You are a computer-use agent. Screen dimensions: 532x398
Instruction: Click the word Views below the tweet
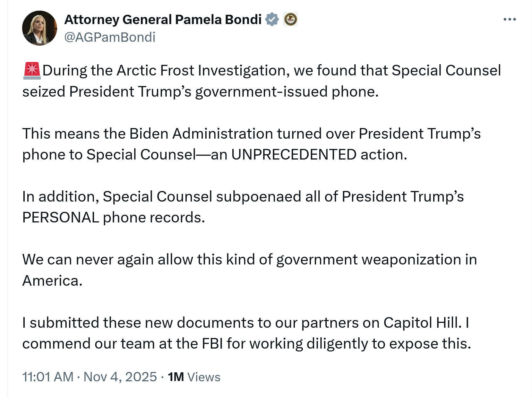coord(204,377)
